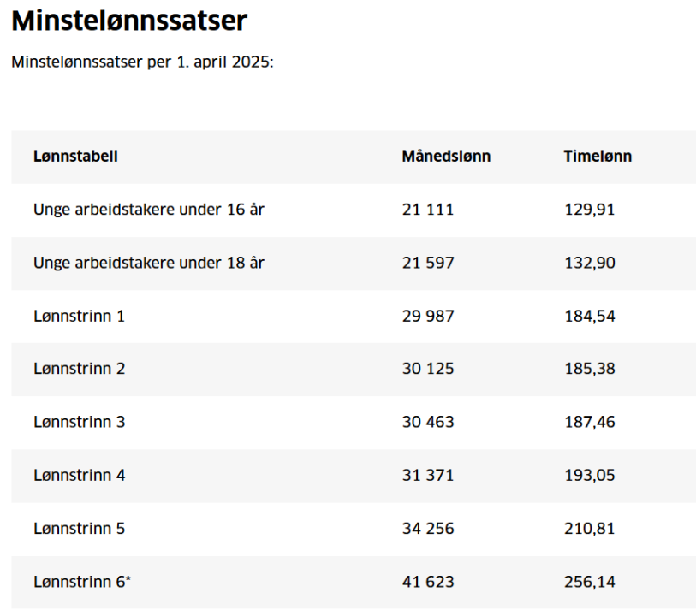Click the Lønnstrinn 4 row label
Viewport: 696px width, 616px height.
79,475
